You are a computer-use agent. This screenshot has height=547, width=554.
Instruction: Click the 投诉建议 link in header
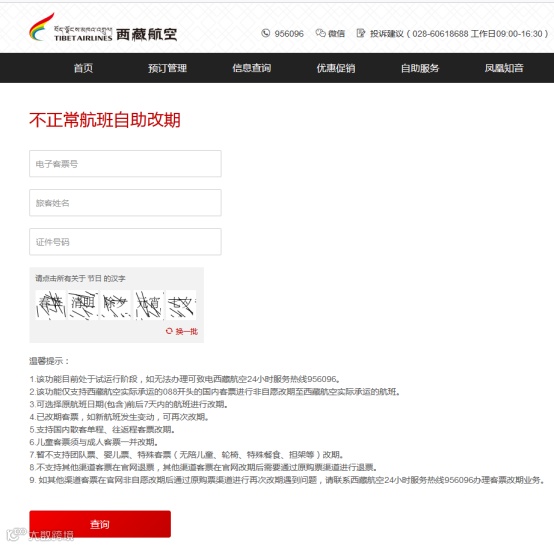pyautogui.click(x=387, y=34)
